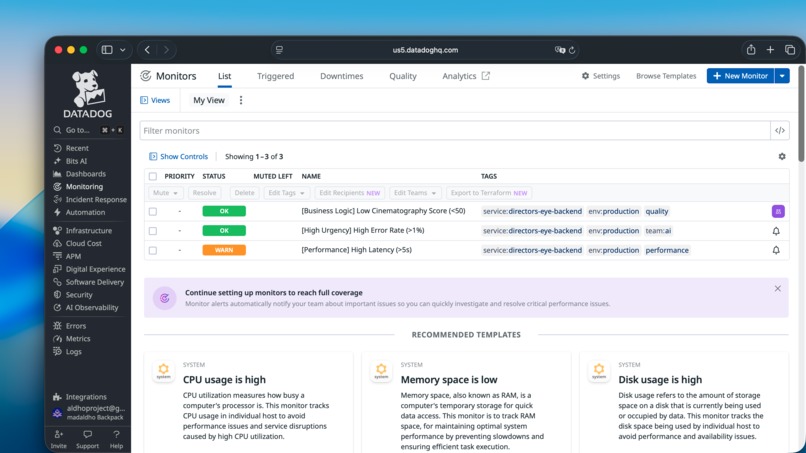Open Digital Experience in sidebar
The image size is (806, 453).
coord(89,269)
